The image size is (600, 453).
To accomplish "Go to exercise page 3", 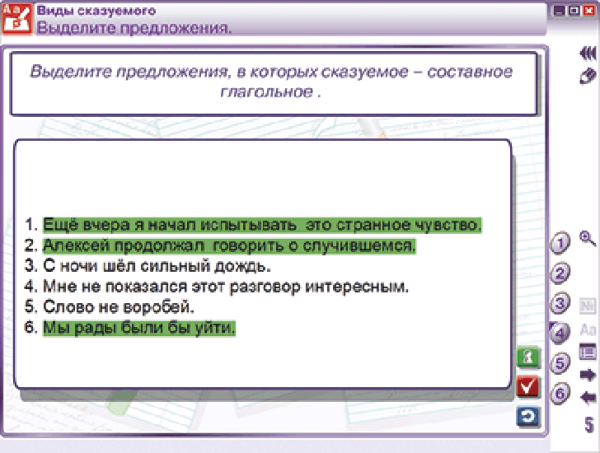I will point(560,303).
